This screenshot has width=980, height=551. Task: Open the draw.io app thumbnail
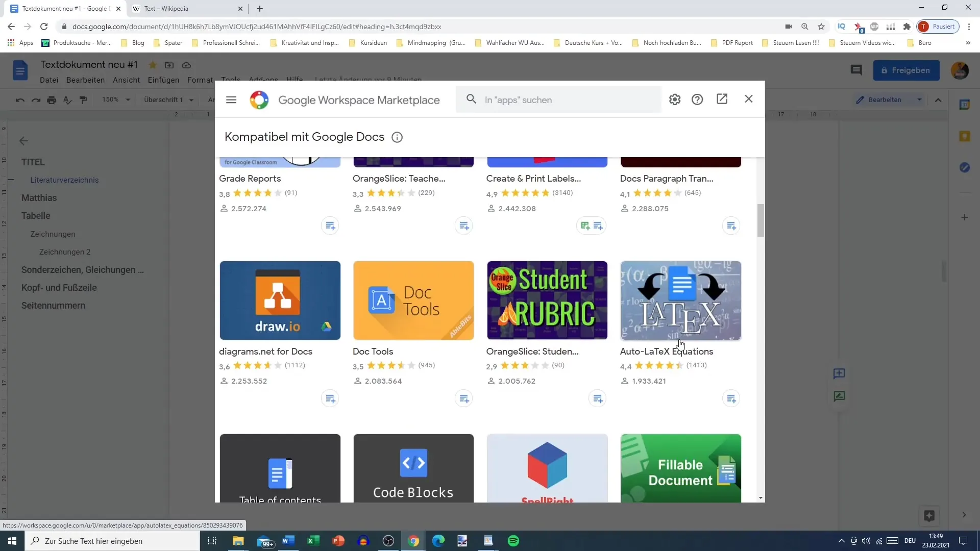click(280, 300)
